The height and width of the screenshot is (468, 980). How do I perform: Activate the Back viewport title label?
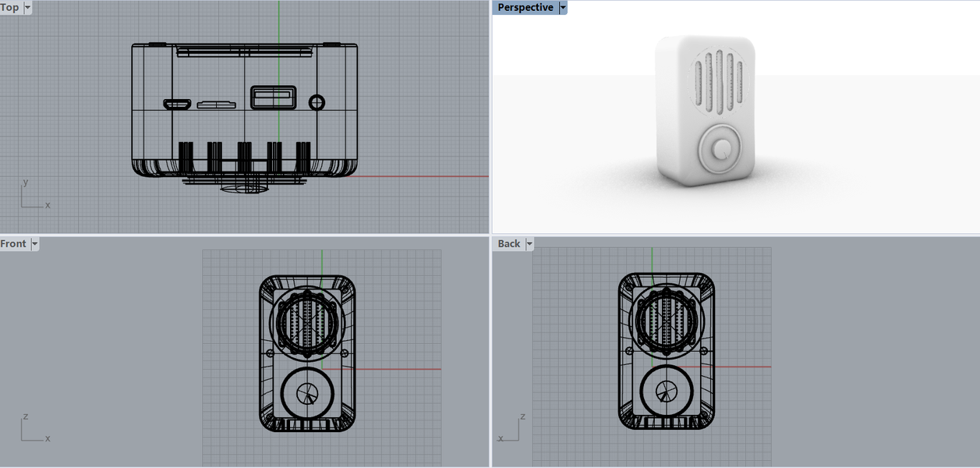click(x=509, y=244)
